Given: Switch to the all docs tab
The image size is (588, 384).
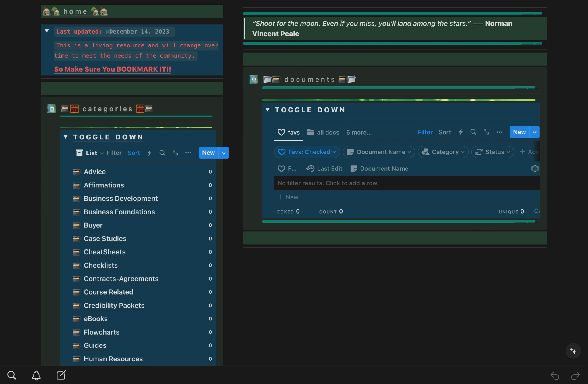Looking at the screenshot, I should click(323, 132).
